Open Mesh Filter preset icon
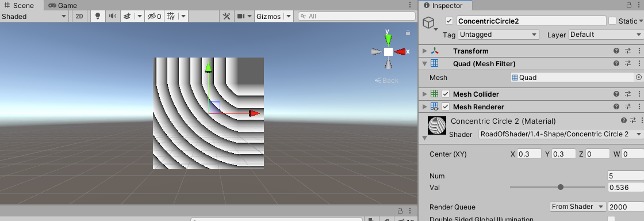Viewport: 644px width, 221px height. tap(627, 64)
